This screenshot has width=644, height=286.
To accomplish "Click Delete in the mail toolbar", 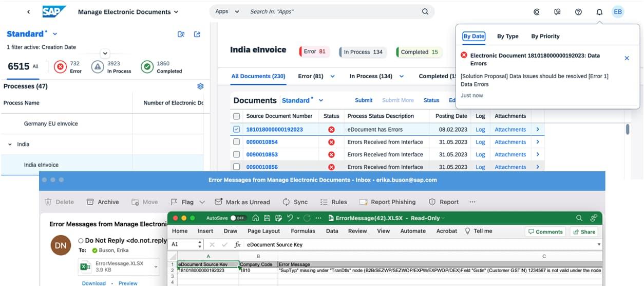I will click(x=59, y=202).
